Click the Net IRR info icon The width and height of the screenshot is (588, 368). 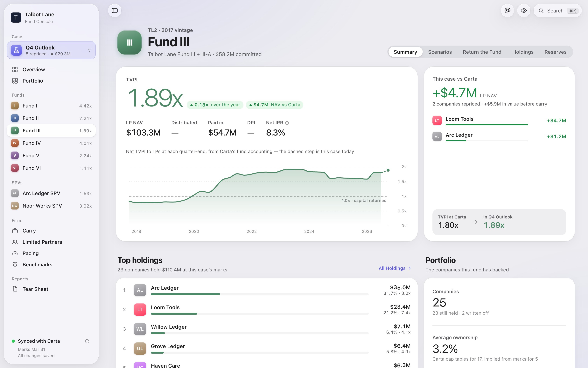(x=287, y=123)
